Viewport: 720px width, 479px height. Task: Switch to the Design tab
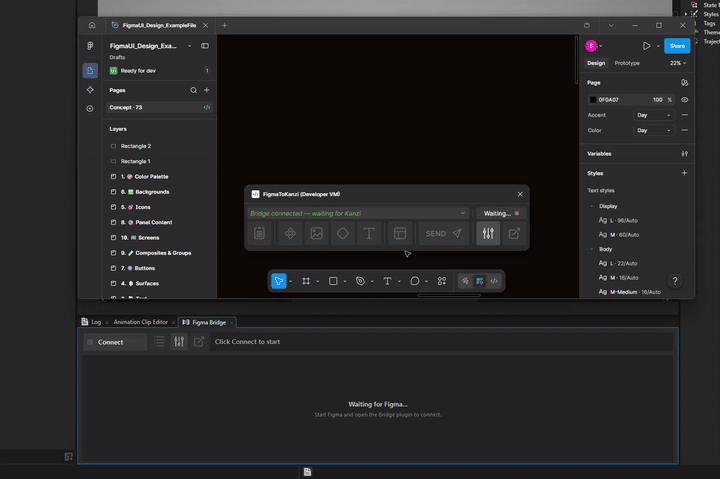pyautogui.click(x=596, y=63)
